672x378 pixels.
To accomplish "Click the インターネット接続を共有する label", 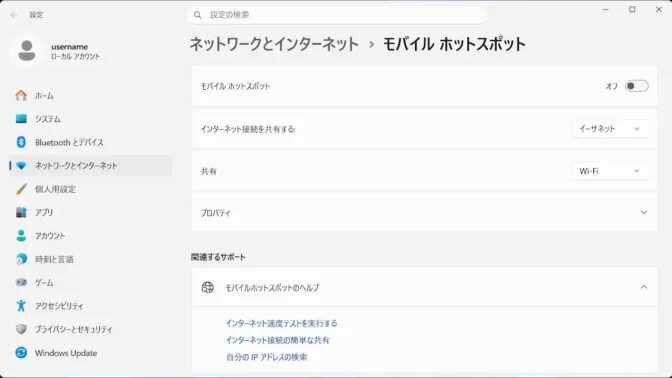I will click(x=248, y=129).
